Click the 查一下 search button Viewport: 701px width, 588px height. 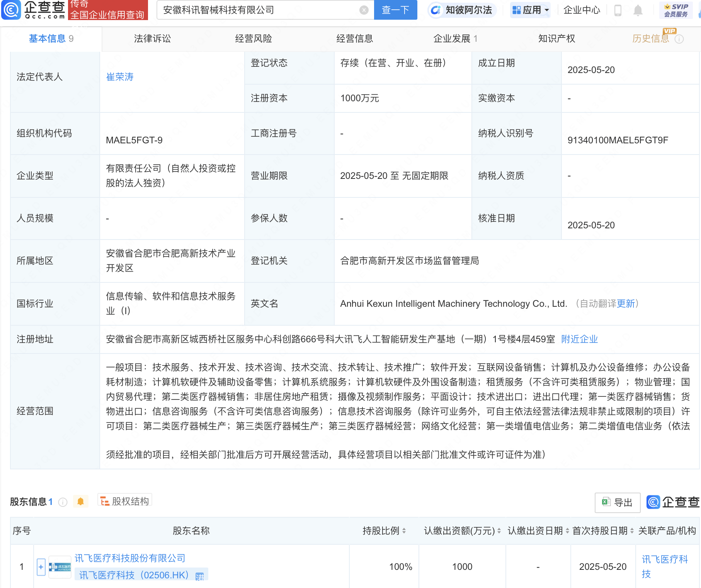coord(395,10)
